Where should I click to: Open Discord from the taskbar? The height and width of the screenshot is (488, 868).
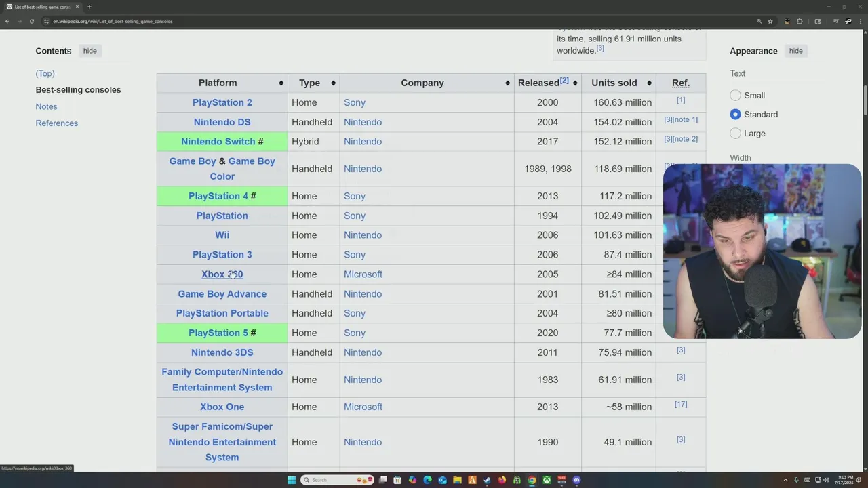[x=576, y=480]
